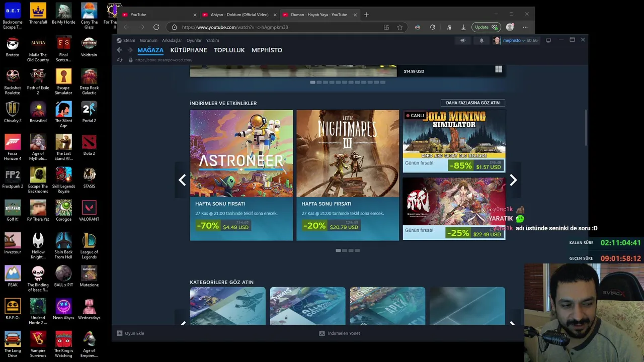
Task: Click Oyun Ekle at the bottom
Action: coord(131,333)
